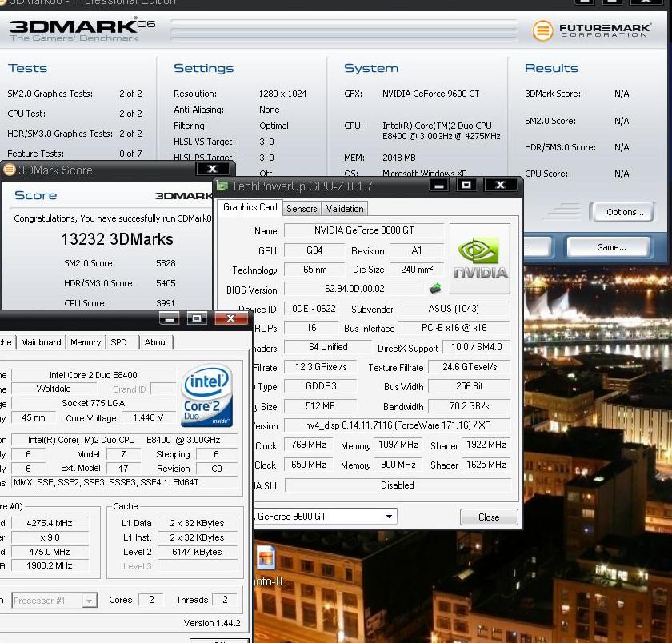Click the Wolfdale code name field
This screenshot has width=672, height=643.
[54, 389]
